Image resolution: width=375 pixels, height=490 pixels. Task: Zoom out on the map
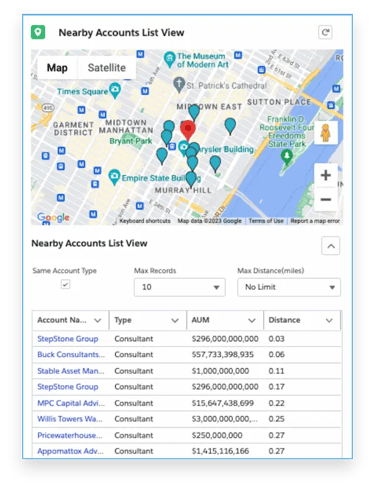coord(326,199)
